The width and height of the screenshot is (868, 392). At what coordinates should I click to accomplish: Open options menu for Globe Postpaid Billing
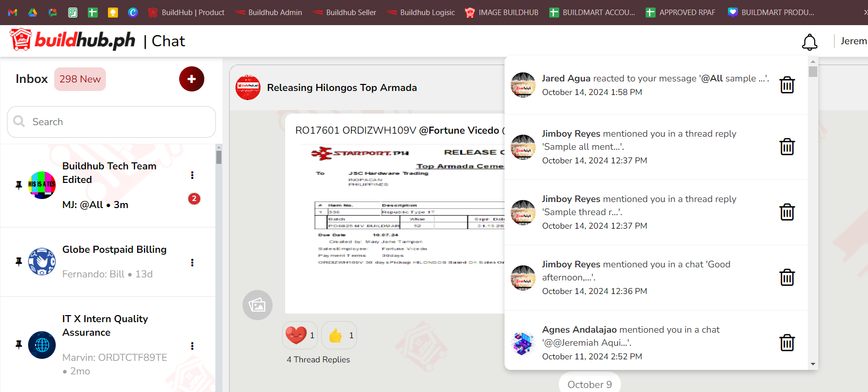192,262
